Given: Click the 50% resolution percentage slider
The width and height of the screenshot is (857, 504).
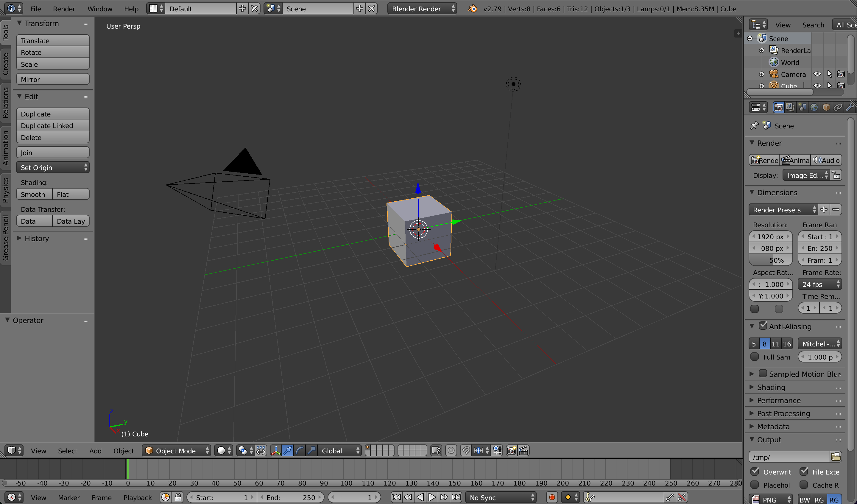Looking at the screenshot, I should 770,260.
